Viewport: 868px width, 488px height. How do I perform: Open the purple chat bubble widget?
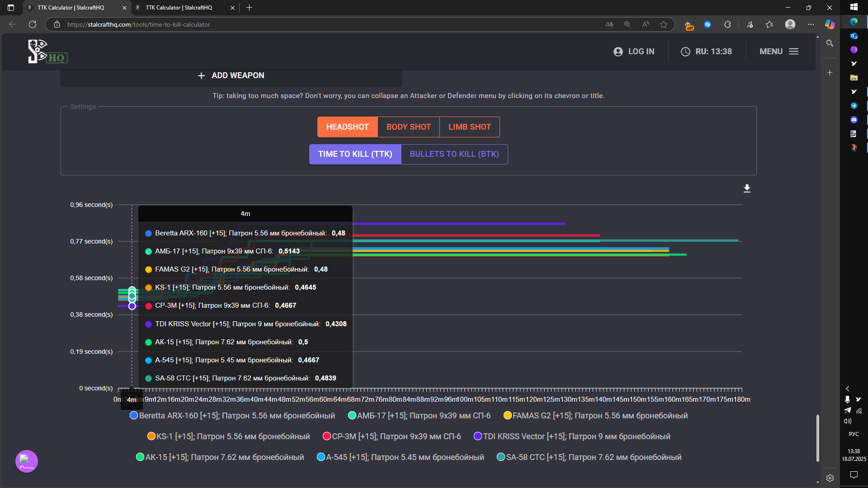[x=27, y=461]
